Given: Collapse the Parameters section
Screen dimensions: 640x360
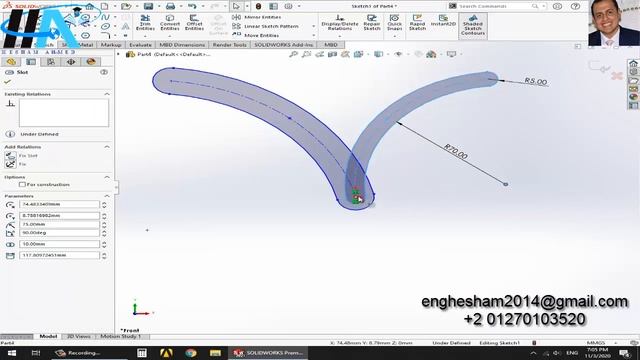Looking at the screenshot, I should (x=107, y=196).
